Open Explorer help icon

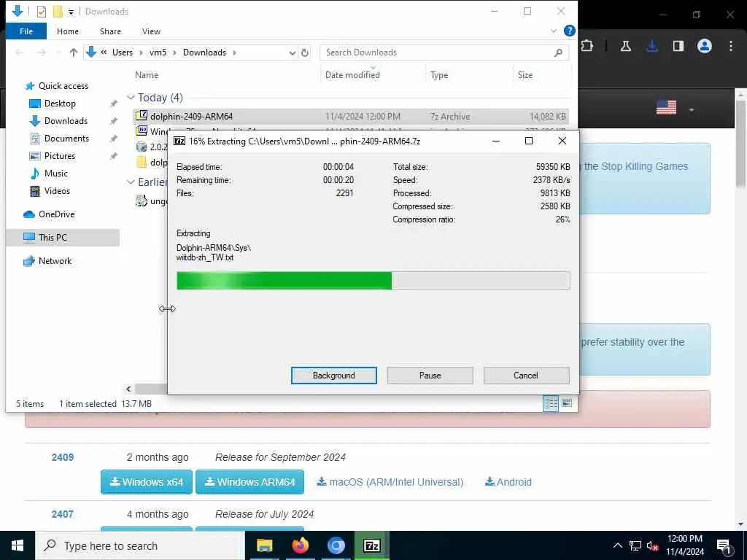pos(569,31)
